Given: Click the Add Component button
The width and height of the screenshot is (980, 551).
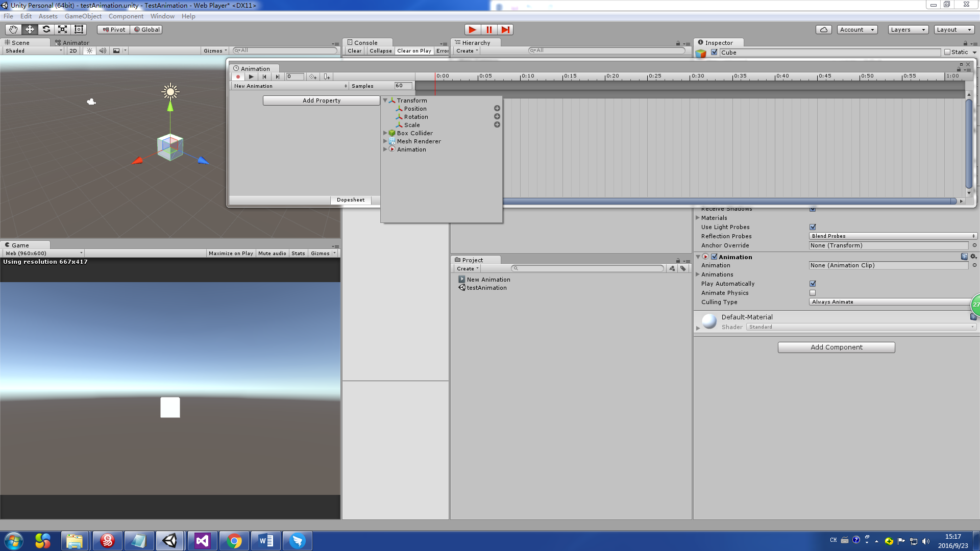Looking at the screenshot, I should pyautogui.click(x=836, y=347).
